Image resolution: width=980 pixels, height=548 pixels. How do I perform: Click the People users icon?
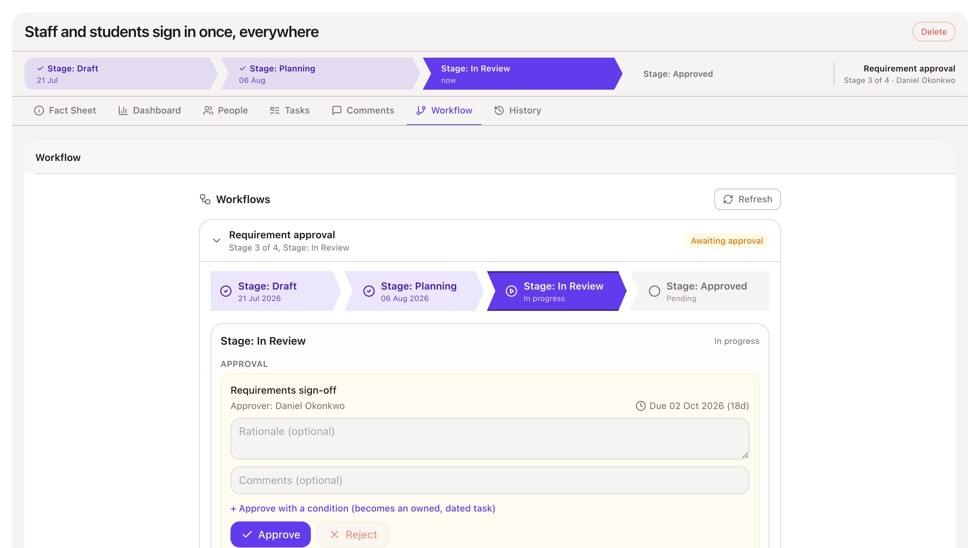click(x=208, y=111)
